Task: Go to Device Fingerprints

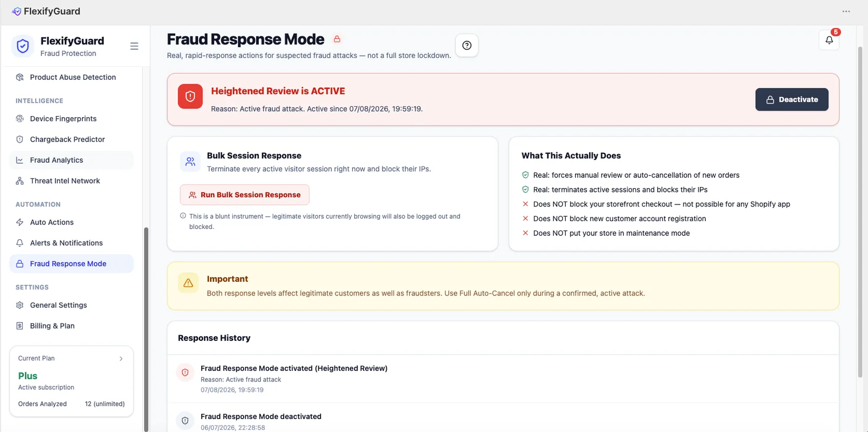Action: pos(72,119)
